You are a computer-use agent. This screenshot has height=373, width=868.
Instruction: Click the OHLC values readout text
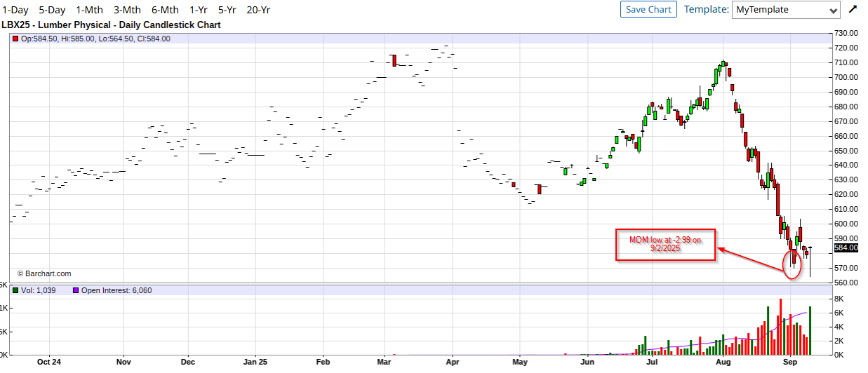pos(95,39)
